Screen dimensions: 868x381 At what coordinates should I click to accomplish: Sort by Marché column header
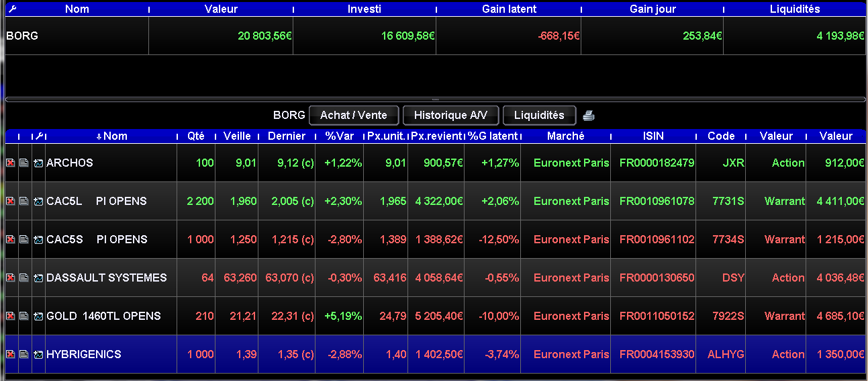tap(566, 136)
